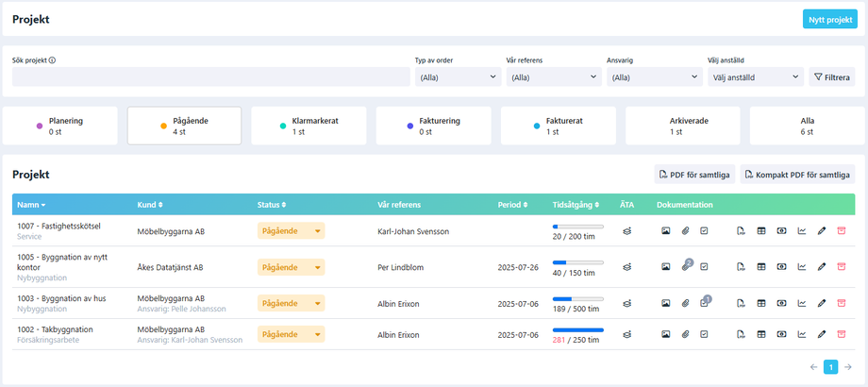
Task: Open the Välj anställd dropdown
Action: tap(756, 77)
